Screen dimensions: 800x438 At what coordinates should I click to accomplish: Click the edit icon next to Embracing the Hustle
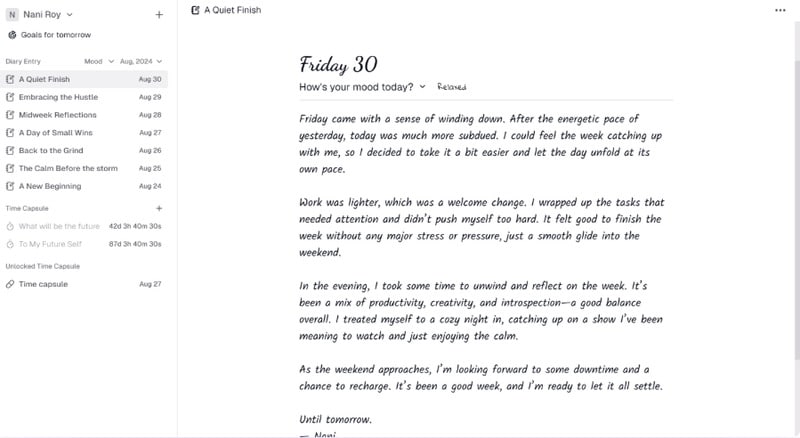tap(10, 97)
